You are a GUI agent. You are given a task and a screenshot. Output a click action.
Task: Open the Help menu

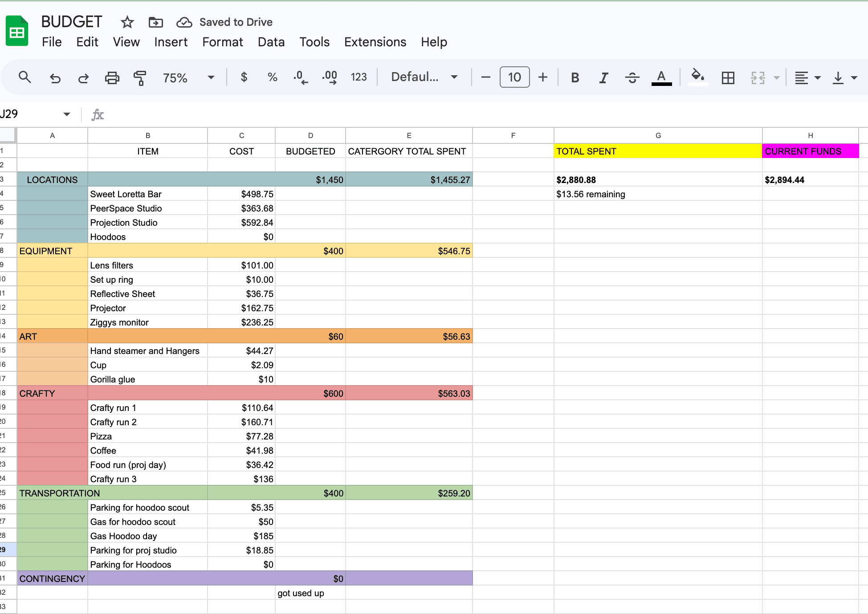[434, 42]
